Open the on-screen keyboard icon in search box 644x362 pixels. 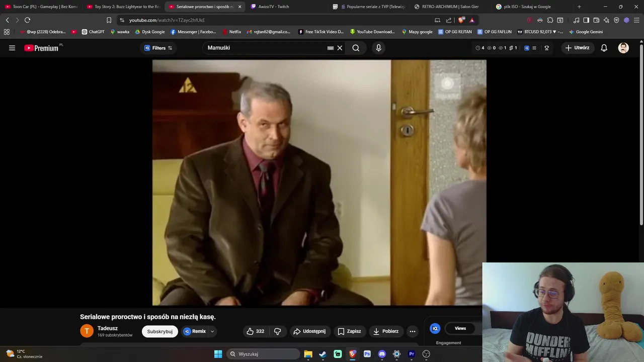pyautogui.click(x=330, y=48)
